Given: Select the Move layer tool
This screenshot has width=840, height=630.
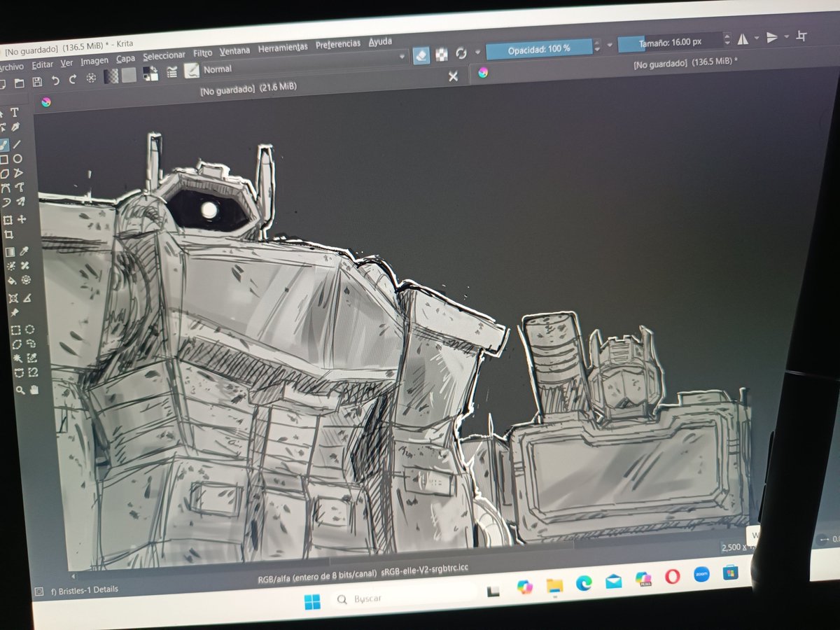Looking at the screenshot, I should pyautogui.click(x=22, y=219).
